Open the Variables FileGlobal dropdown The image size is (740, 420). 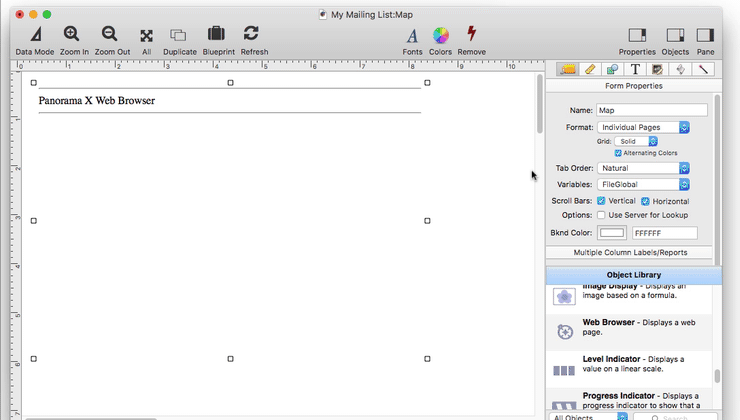643,185
